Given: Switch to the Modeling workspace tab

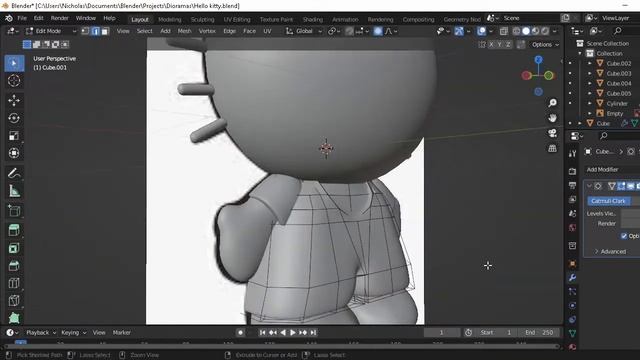Looking at the screenshot, I should 170,20.
